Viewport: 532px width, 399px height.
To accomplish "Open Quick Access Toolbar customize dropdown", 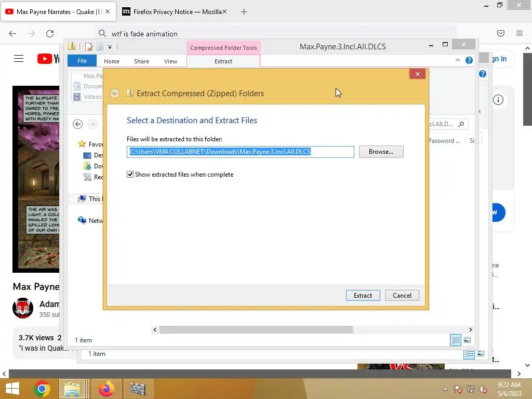I will (110, 47).
